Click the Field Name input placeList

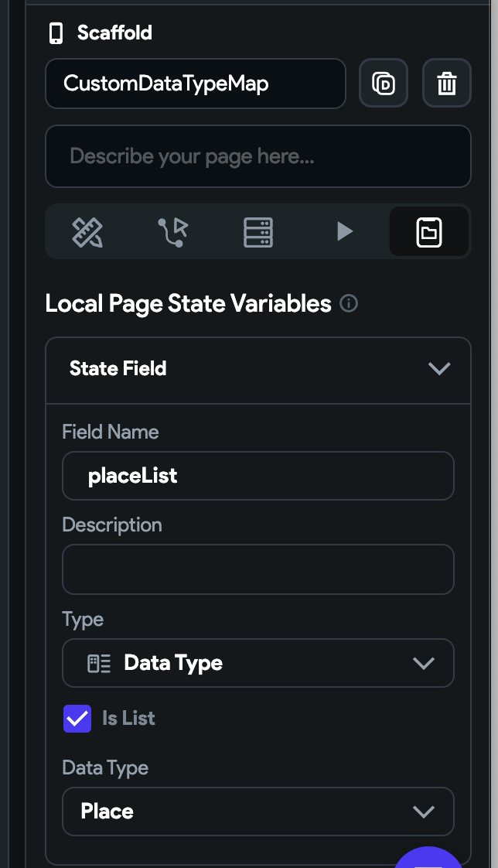click(x=258, y=476)
